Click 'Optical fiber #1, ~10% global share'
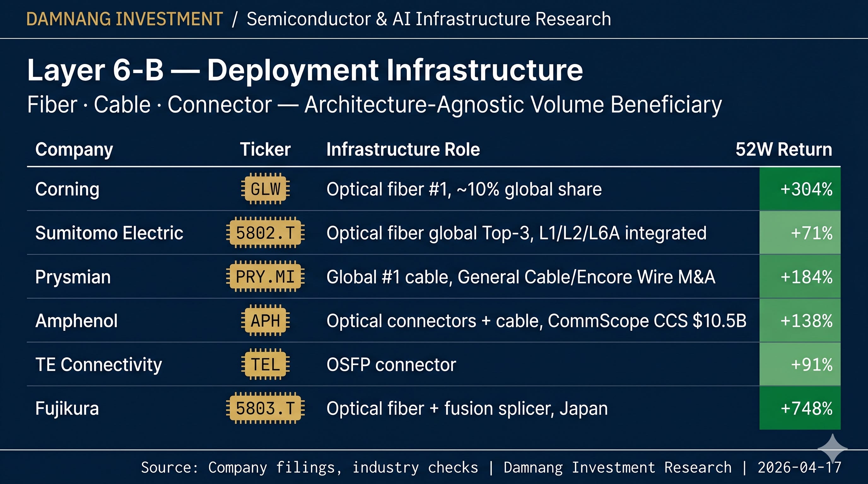This screenshot has height=484, width=868. pos(464,189)
